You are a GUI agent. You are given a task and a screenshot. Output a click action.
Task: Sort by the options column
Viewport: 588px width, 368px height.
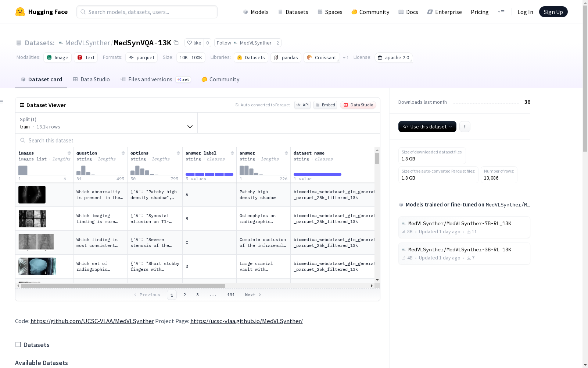click(178, 153)
